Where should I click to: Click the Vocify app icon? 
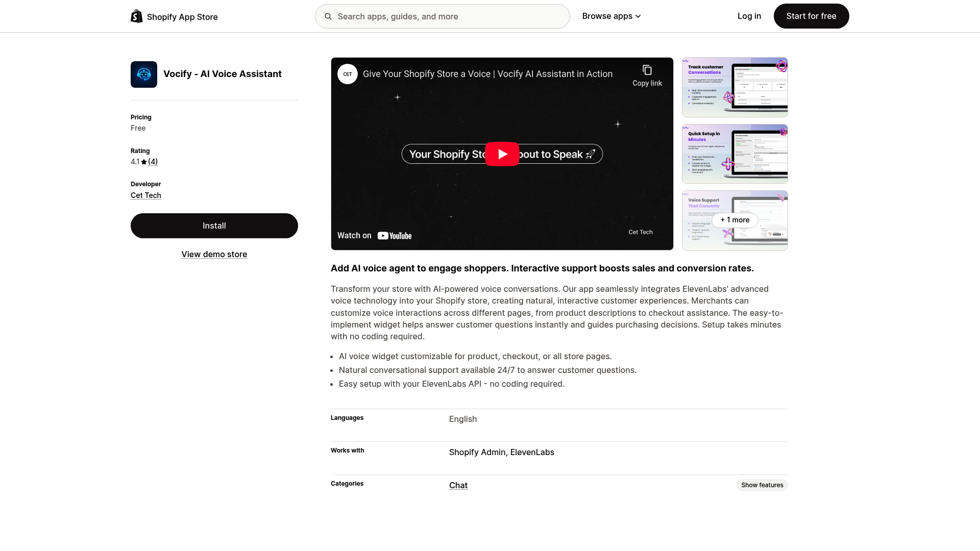(143, 74)
